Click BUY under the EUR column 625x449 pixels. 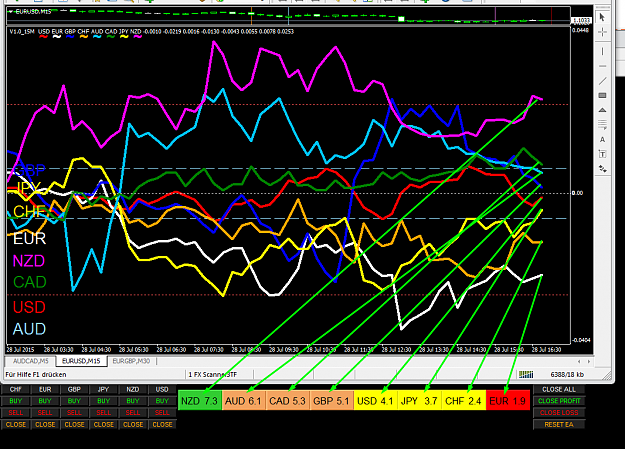[x=45, y=401]
